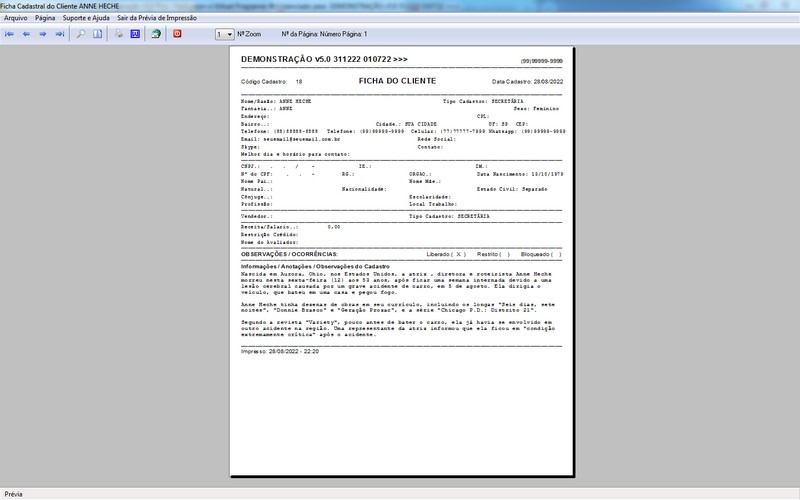
Task: Click 'Nº da Página: Número Página: 1' text
Action: pos(324,34)
